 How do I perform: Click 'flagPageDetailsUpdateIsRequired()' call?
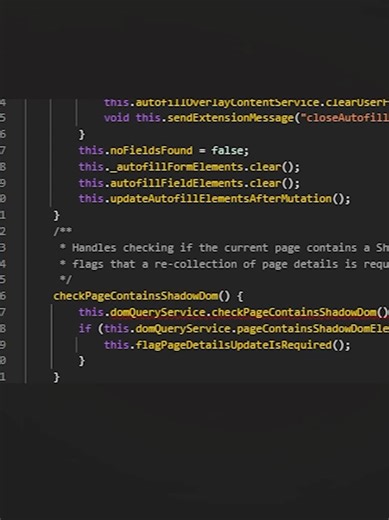240,345
